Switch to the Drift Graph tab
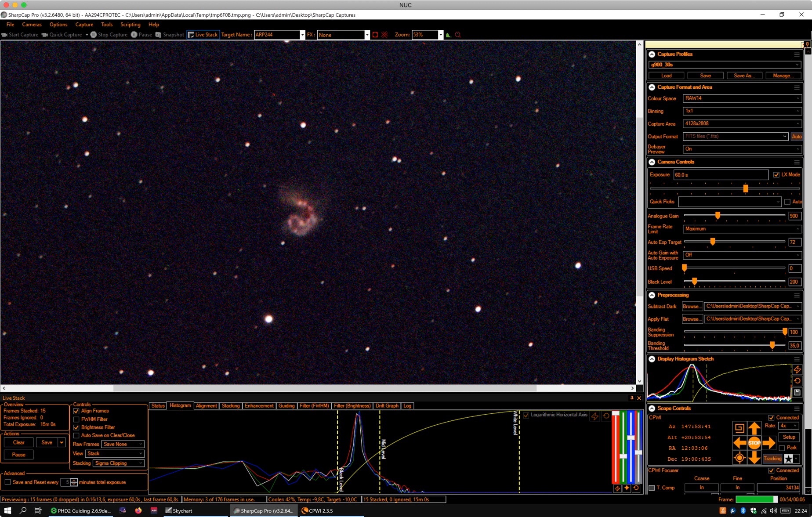This screenshot has width=812, height=517. click(387, 406)
